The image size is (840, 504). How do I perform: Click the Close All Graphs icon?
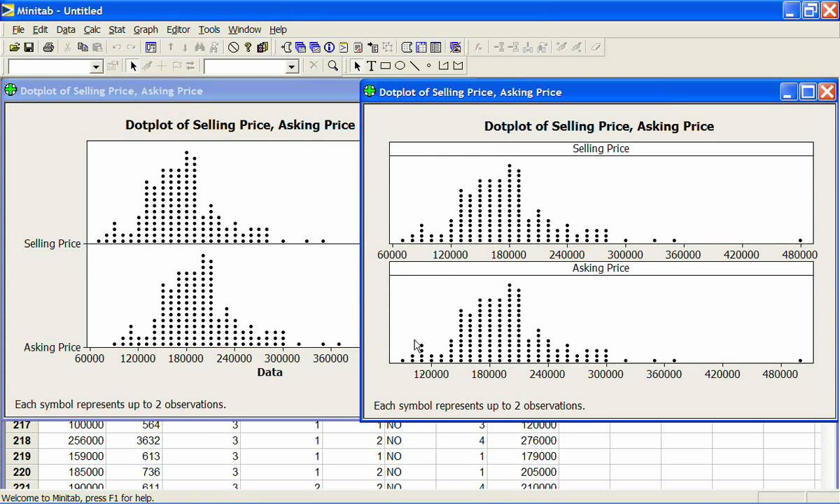(454, 48)
